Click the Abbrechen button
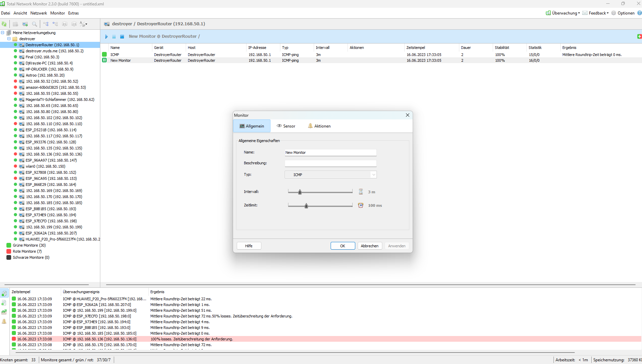 tap(370, 246)
